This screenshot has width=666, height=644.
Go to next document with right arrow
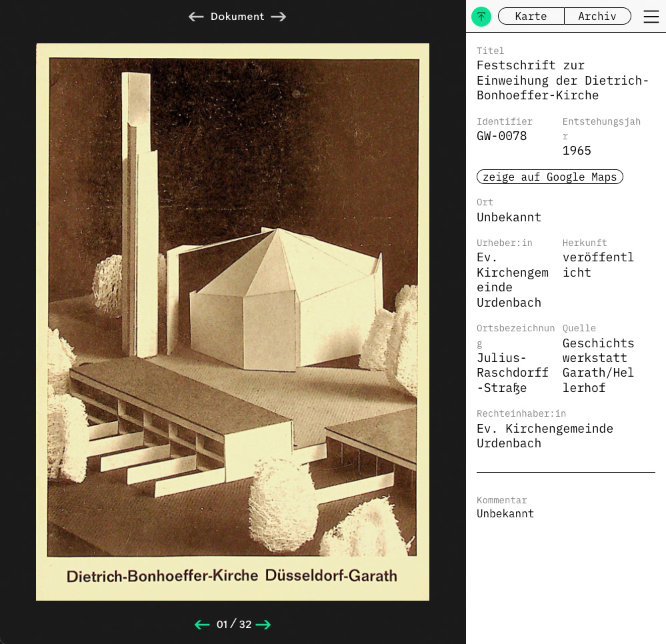click(279, 17)
